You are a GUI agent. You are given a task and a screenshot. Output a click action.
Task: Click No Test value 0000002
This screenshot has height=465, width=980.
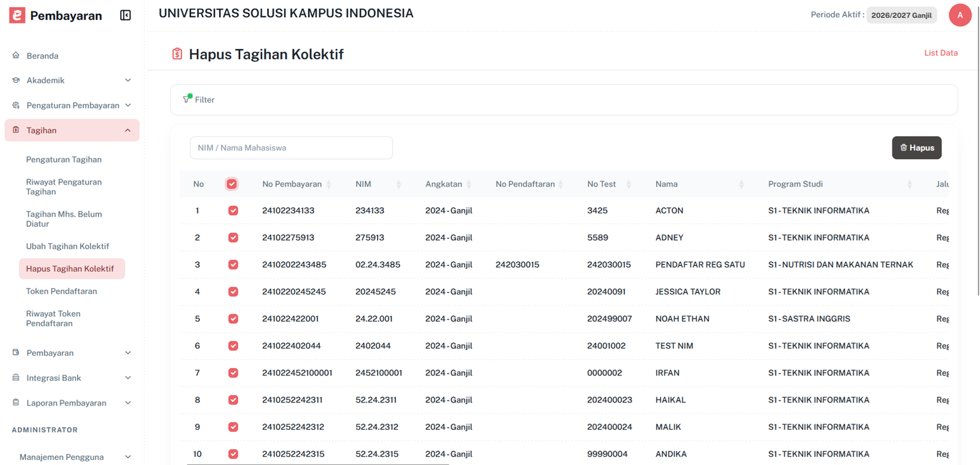tap(604, 373)
